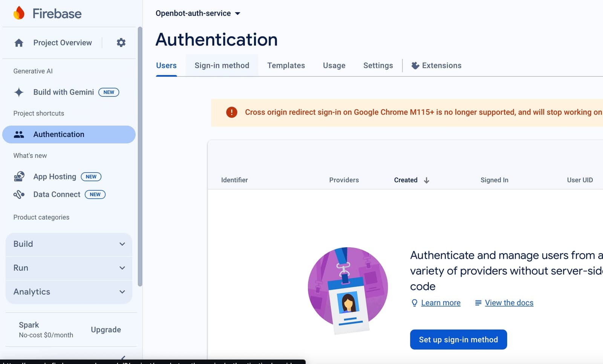The height and width of the screenshot is (364, 603).
Task: Click the App Hosting icon
Action: [19, 176]
